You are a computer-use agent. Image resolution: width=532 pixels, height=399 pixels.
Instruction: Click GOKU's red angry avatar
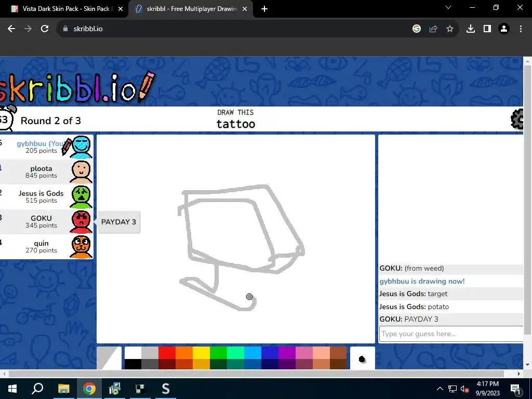click(x=82, y=222)
